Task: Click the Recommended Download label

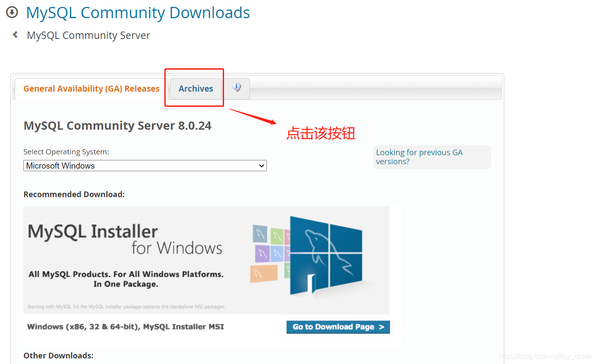Action: (74, 195)
